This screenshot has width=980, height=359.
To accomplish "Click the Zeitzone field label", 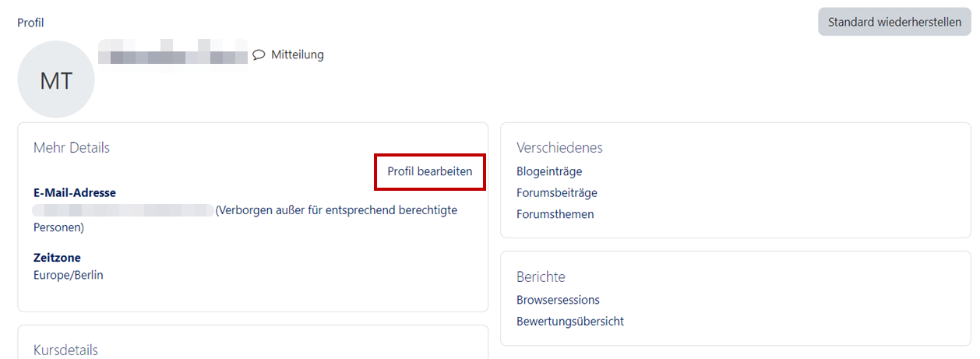I will [57, 257].
